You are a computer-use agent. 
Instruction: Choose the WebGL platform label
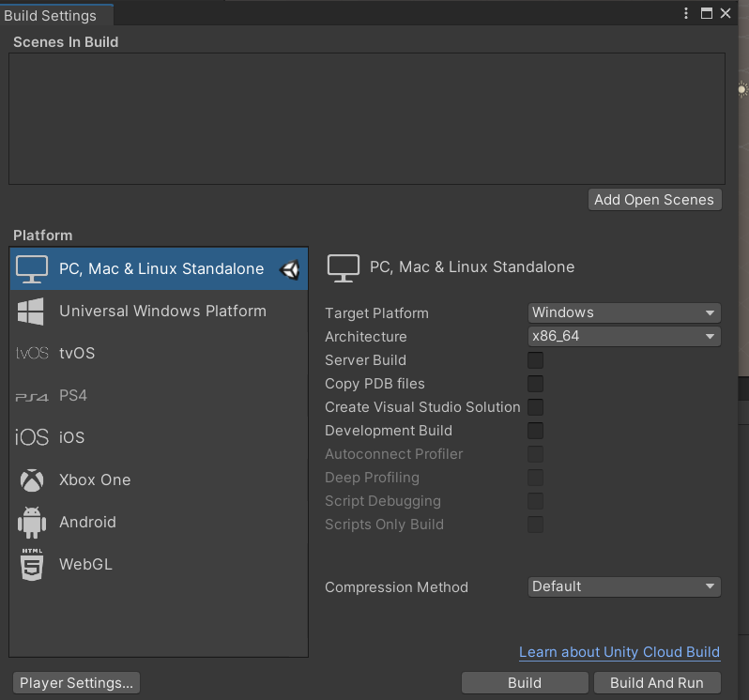point(85,564)
